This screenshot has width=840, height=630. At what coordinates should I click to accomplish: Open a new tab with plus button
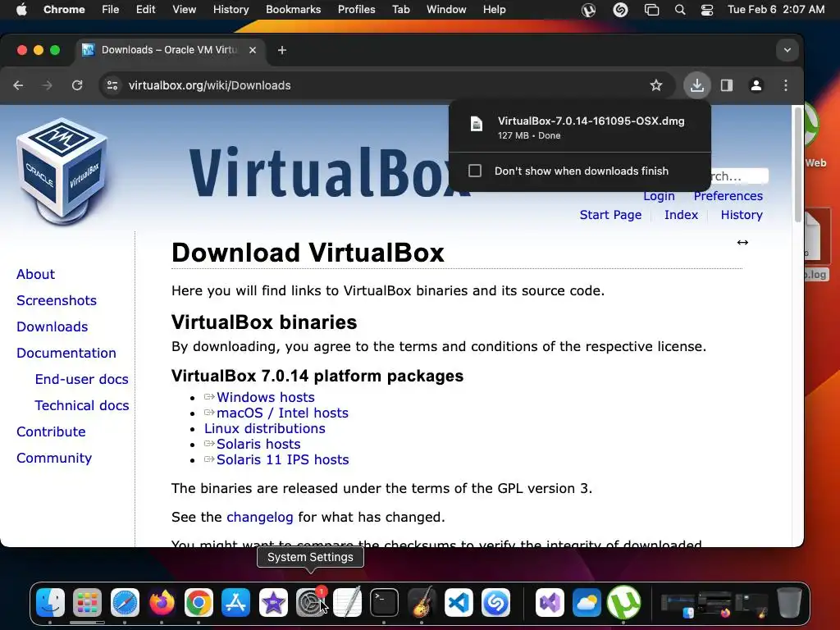click(x=282, y=50)
